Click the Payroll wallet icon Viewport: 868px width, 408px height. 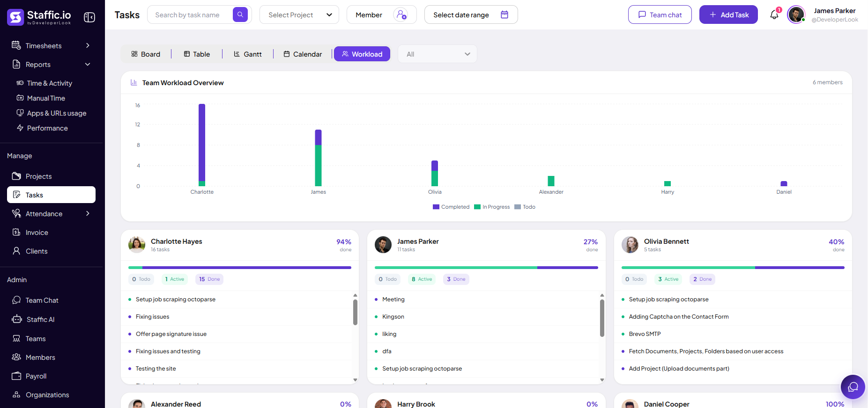point(16,376)
